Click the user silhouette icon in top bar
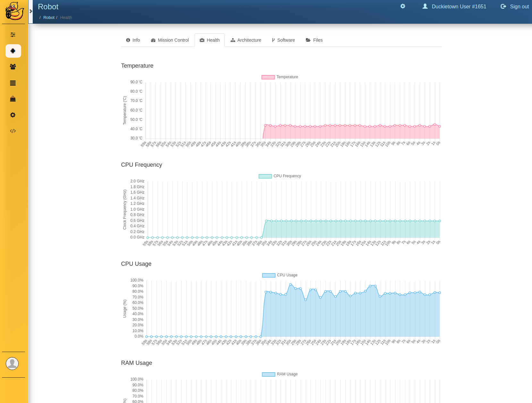 coord(425,6)
